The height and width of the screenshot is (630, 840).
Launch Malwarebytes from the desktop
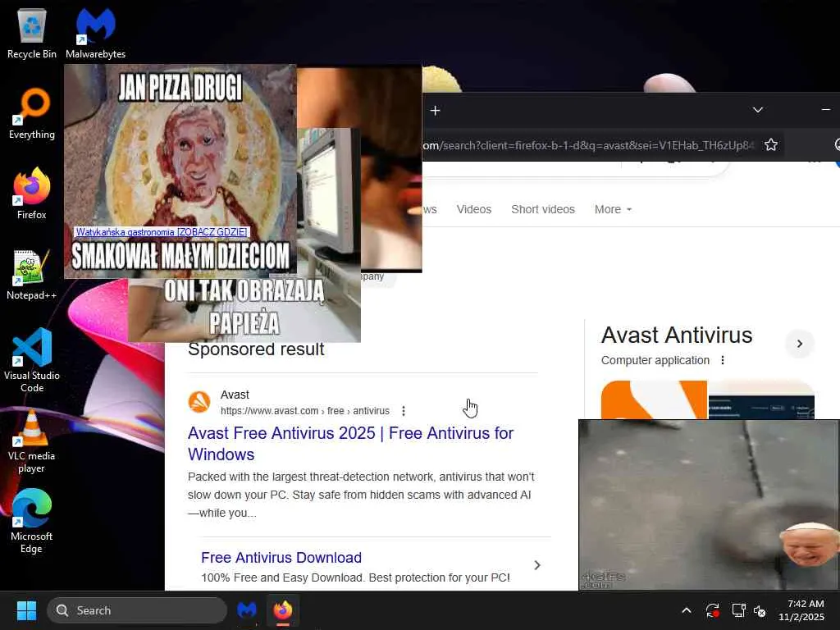(95, 33)
